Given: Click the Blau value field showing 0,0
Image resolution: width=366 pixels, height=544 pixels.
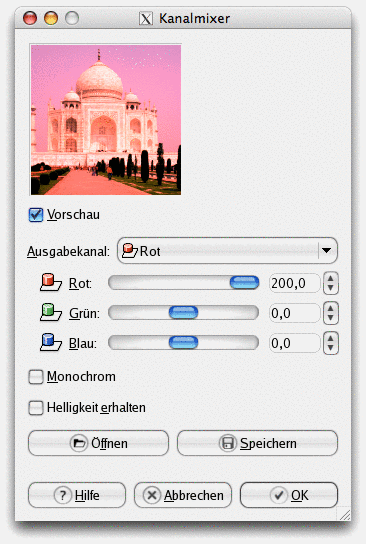Looking at the screenshot, I should tap(294, 343).
